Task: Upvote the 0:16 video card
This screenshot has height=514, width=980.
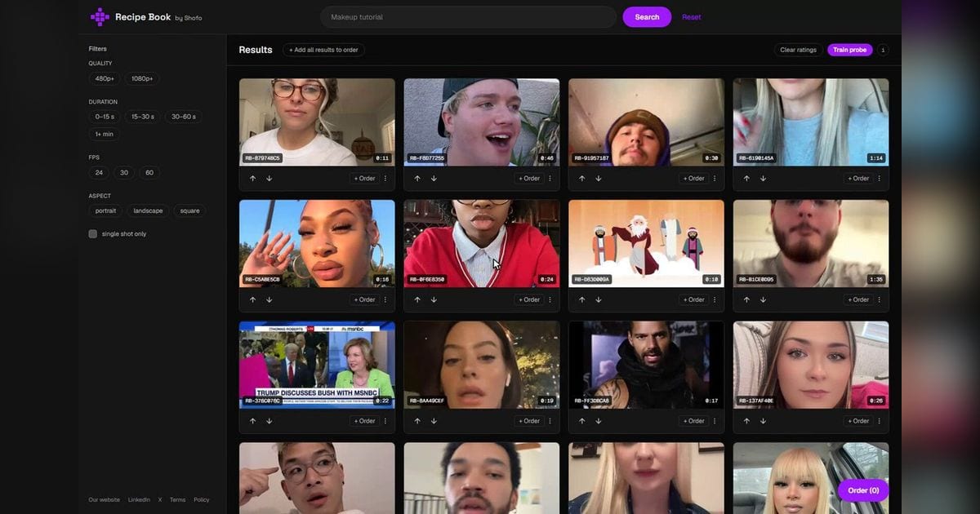Action: coord(252,299)
